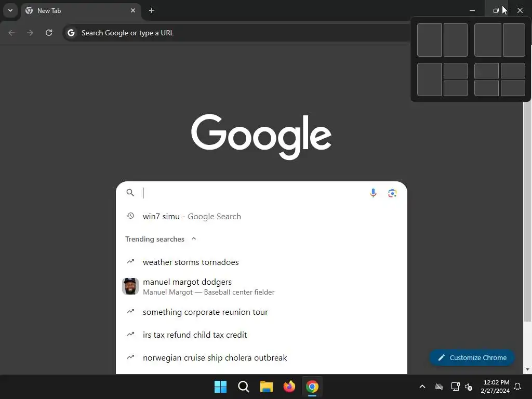This screenshot has width=532, height=399.
Task: Click the muted volume tray icon
Action: pos(469,387)
